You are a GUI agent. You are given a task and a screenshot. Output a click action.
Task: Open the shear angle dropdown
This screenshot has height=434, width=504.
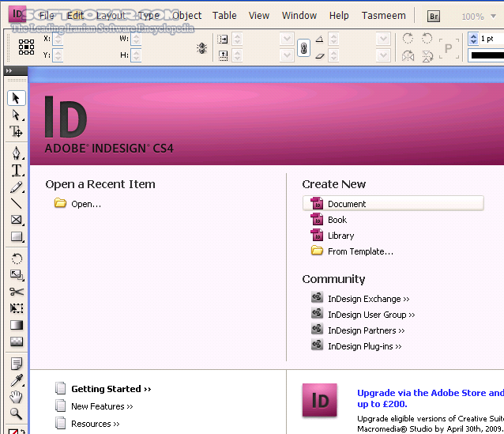click(383, 55)
